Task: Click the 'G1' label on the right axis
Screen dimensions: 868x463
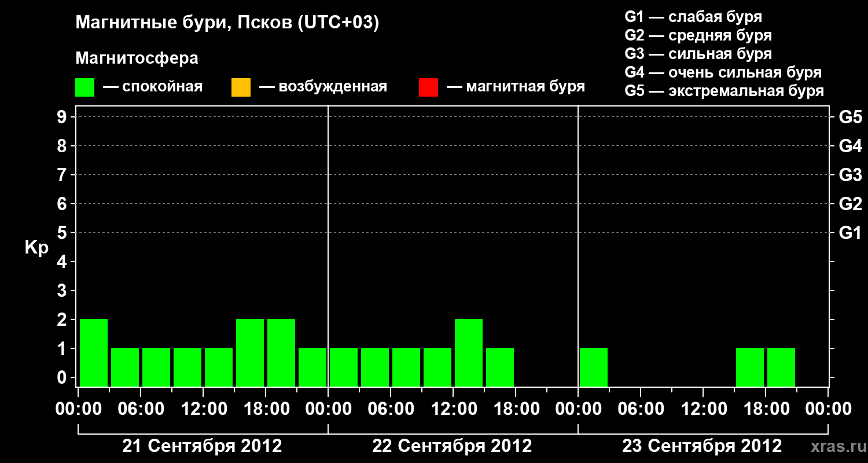Action: (850, 233)
